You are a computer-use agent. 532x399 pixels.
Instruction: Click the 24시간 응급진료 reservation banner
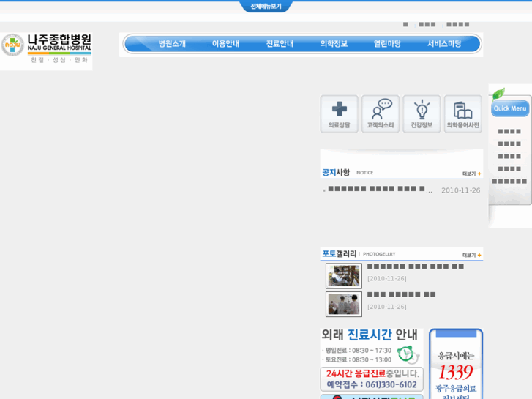[372, 379]
